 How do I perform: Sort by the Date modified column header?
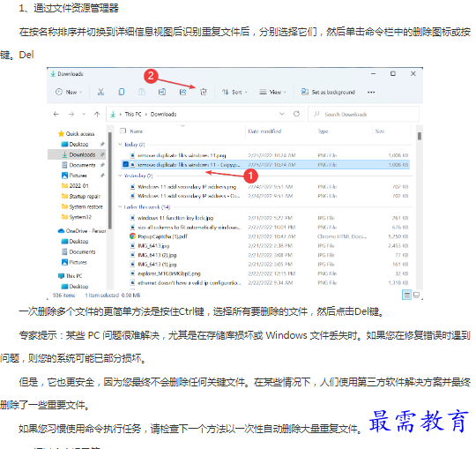click(x=264, y=131)
